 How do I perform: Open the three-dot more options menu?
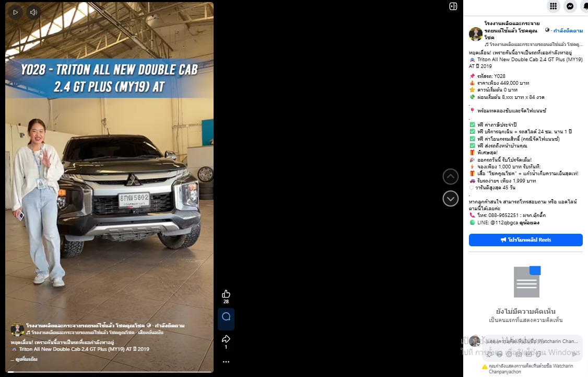226,362
